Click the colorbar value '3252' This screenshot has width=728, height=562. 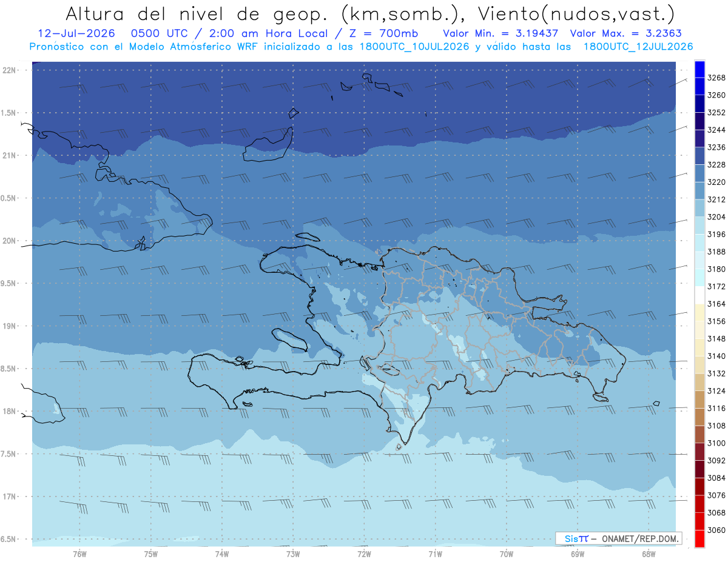tap(716, 113)
